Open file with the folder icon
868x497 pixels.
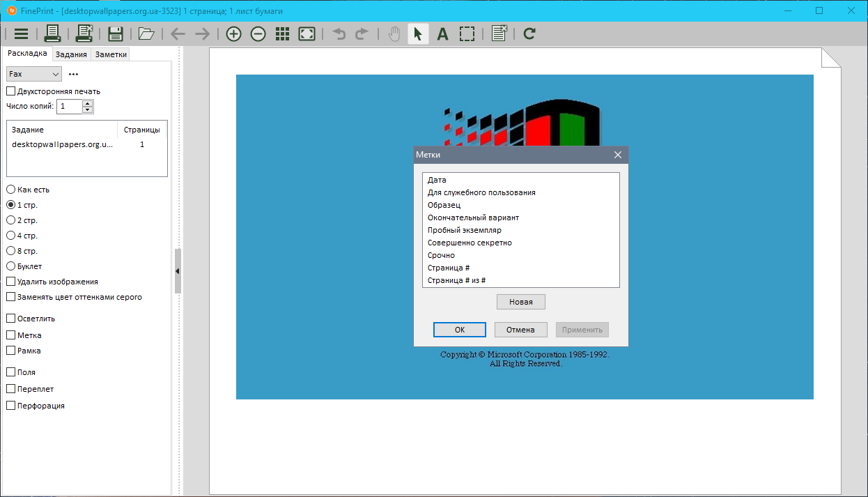(x=146, y=33)
